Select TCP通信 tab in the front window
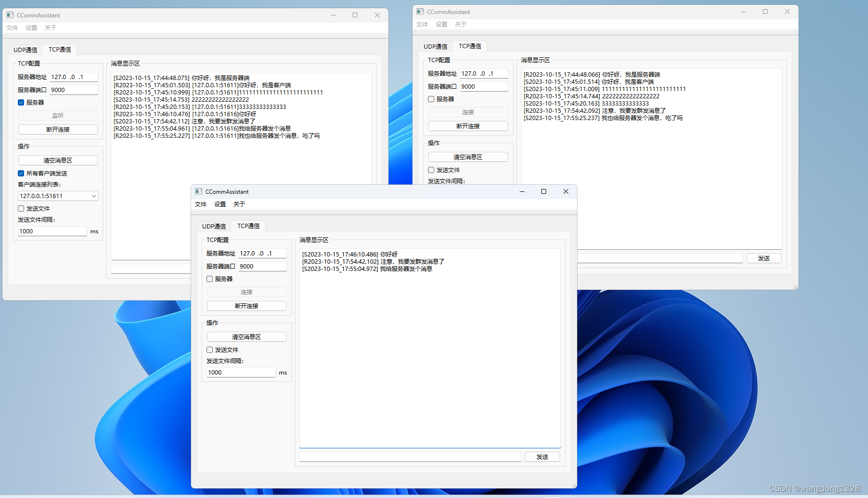This screenshot has height=498, width=868. point(248,226)
